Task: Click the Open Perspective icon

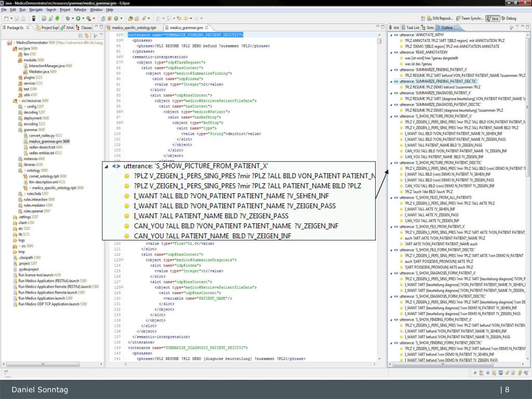Action: coord(423,18)
